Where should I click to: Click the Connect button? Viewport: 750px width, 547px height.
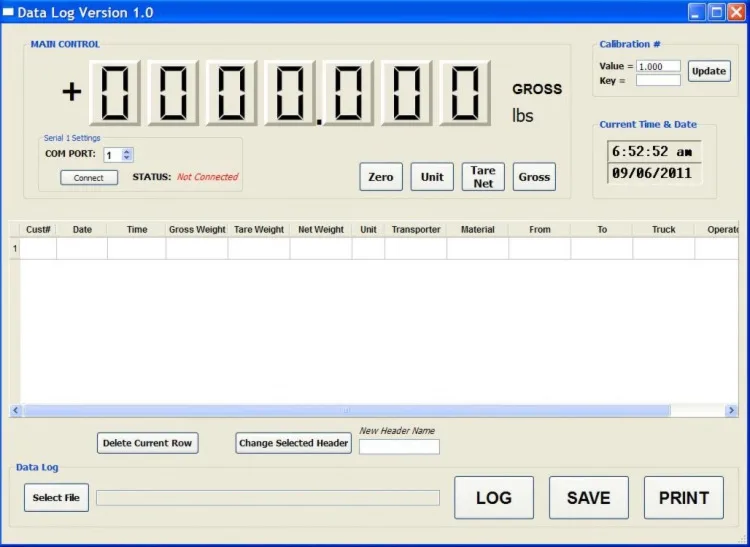(89, 177)
